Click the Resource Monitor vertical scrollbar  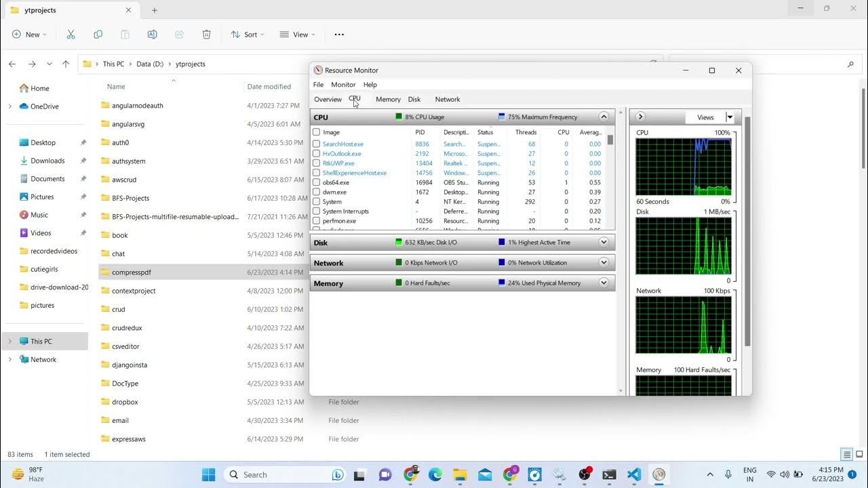tap(748, 230)
